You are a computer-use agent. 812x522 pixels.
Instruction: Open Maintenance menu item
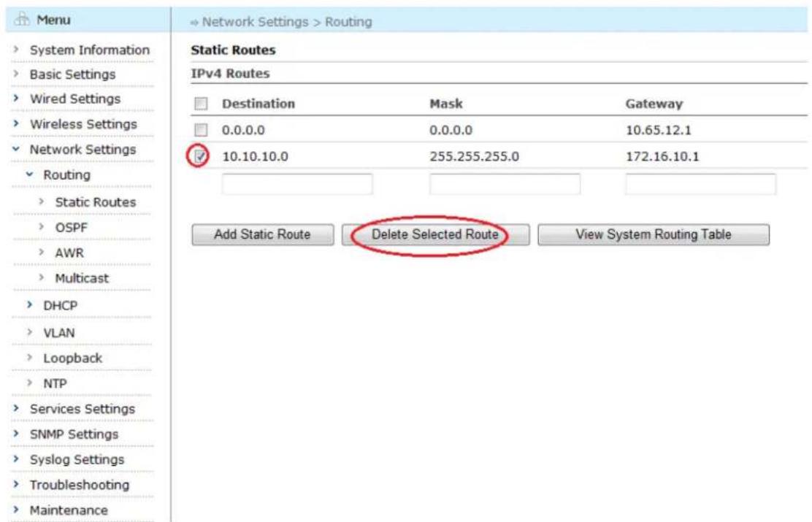(x=69, y=510)
